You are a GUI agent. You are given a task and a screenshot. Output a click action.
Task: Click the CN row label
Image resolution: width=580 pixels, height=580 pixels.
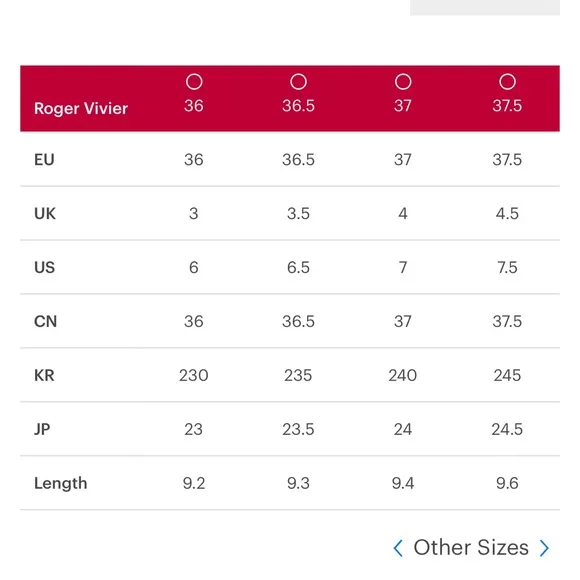45,321
